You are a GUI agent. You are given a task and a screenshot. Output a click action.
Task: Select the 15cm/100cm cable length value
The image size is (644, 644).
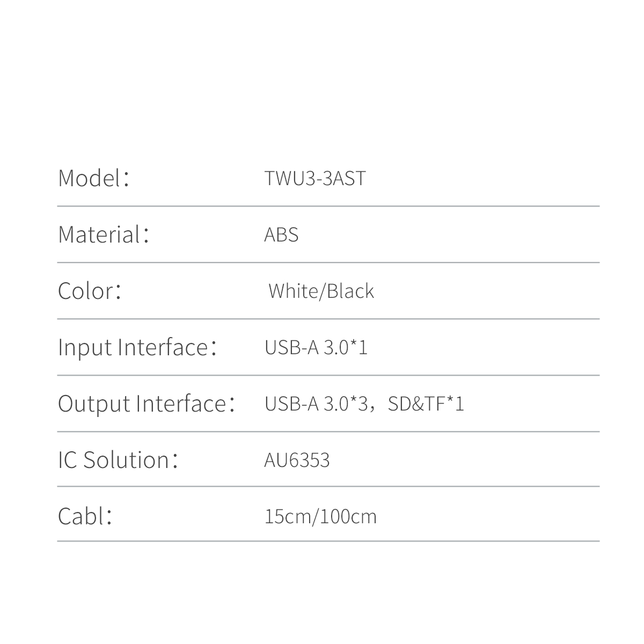click(320, 517)
